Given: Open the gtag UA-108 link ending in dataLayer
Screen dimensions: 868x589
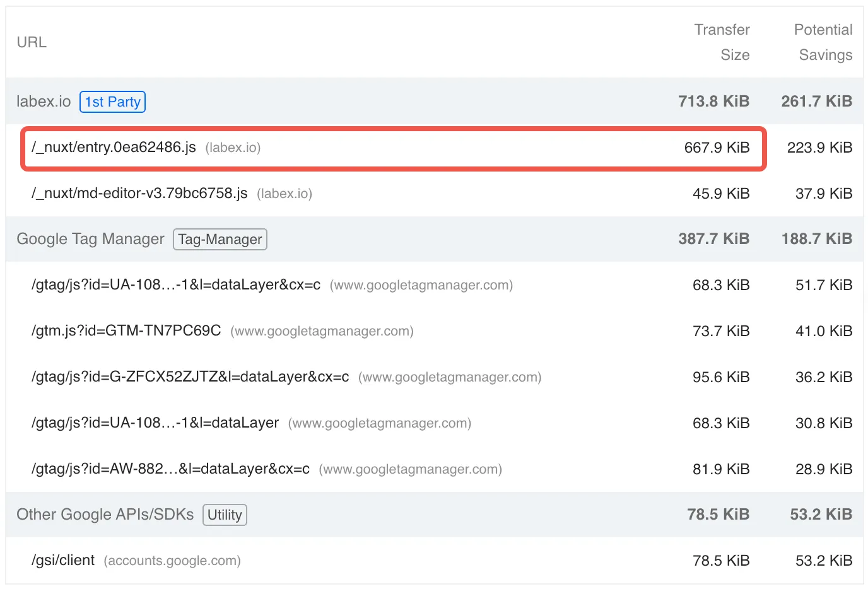Looking at the screenshot, I should (x=155, y=423).
